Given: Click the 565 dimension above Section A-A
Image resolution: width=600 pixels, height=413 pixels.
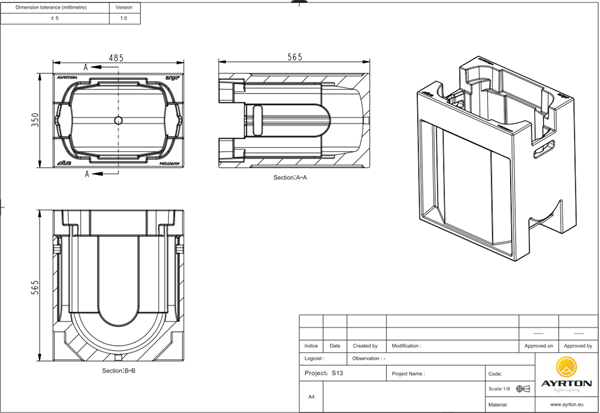Looking at the screenshot, I should coord(295,57).
